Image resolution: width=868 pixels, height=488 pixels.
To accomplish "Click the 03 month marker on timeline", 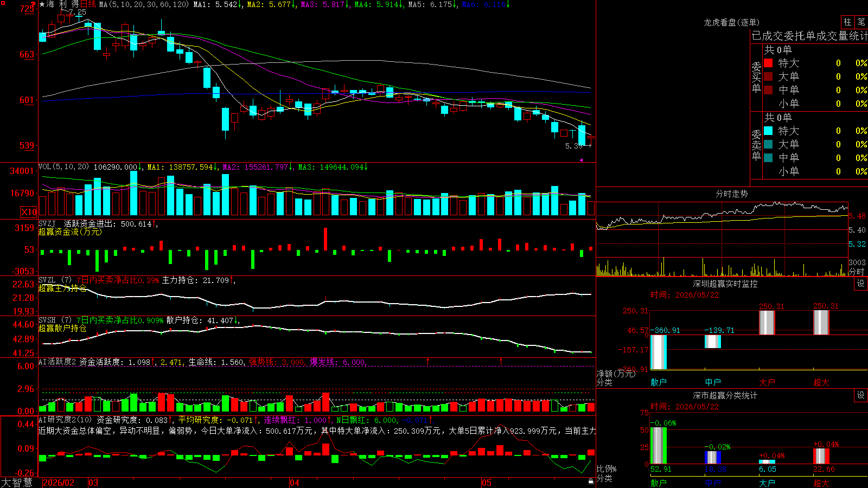I will (93, 483).
